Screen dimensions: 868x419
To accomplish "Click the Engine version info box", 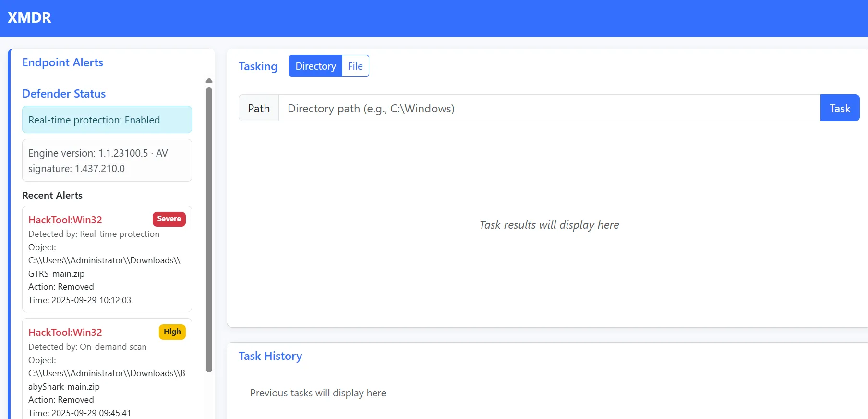I will tap(107, 160).
